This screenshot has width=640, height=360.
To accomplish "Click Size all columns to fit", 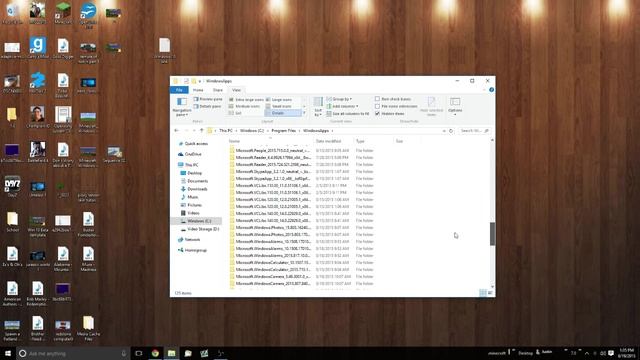I will click(x=348, y=114).
